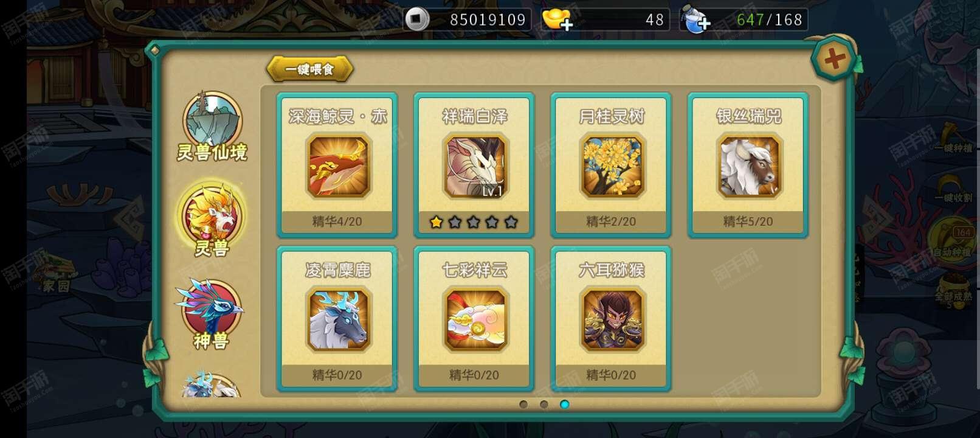Switch to the 神兽 sidebar tab

[211, 314]
